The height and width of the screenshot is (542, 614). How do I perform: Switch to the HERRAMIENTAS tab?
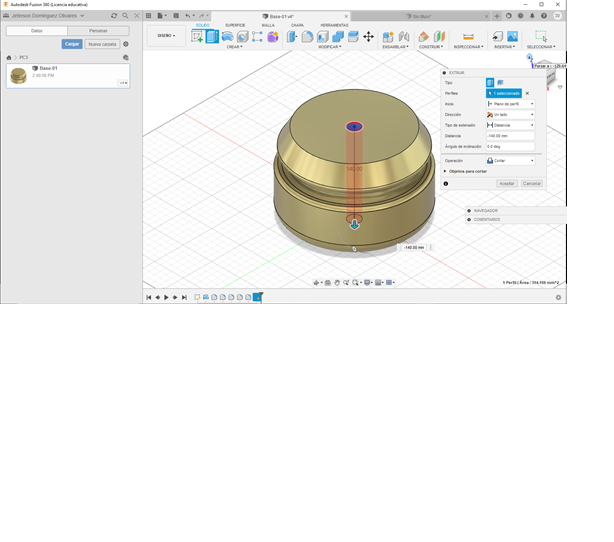334,25
